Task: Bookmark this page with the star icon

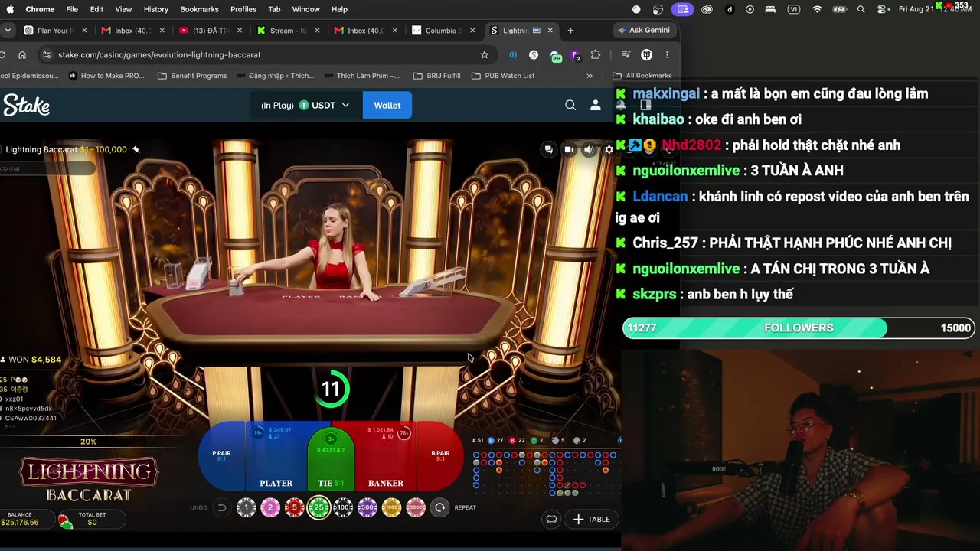Action: (x=484, y=55)
